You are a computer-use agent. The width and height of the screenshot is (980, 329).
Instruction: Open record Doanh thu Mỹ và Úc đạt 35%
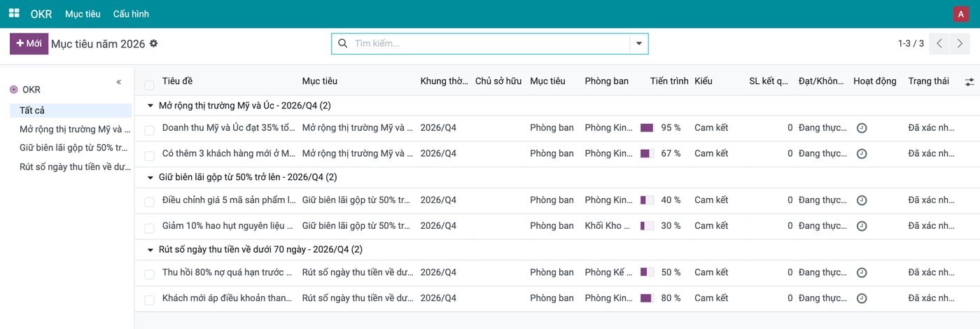[x=229, y=127]
